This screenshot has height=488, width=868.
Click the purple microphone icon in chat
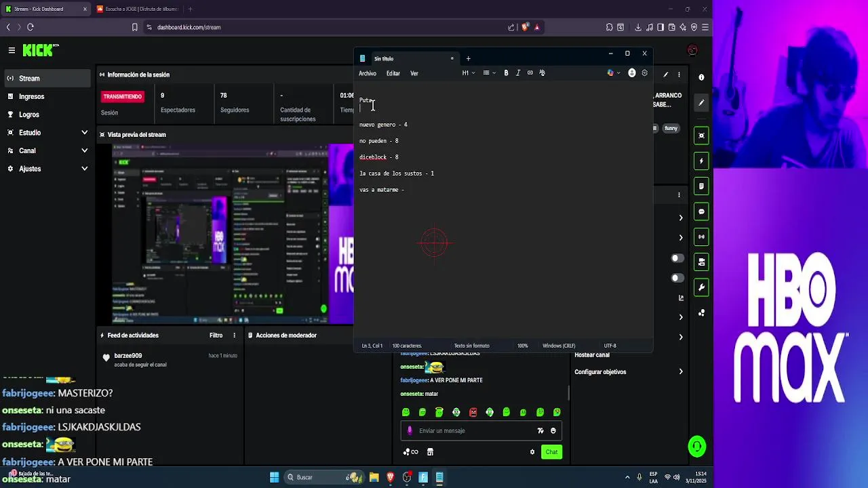pos(410,430)
